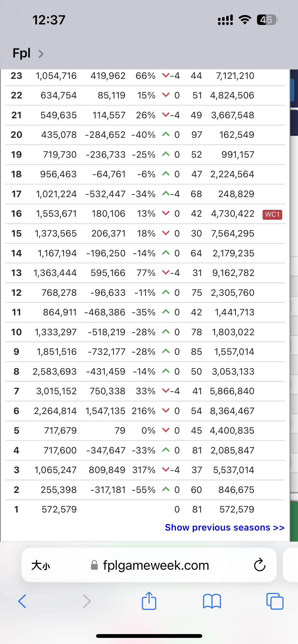Screen dimensions: 298x644
Task: Tap the Fpl title label
Action: point(22,53)
